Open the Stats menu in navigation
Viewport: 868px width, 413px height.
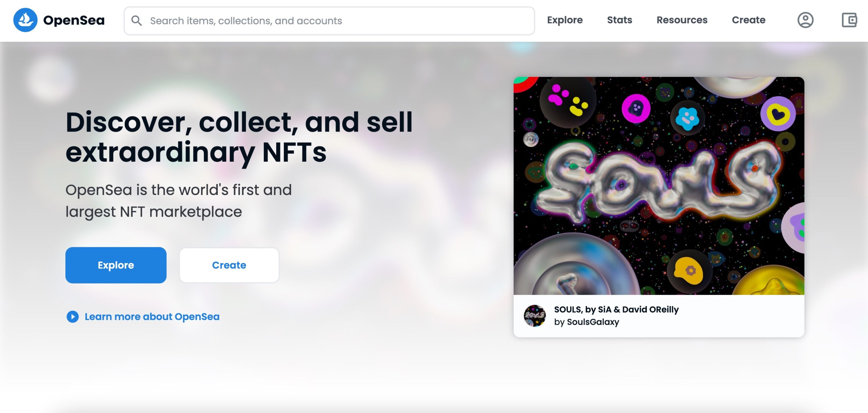click(x=619, y=20)
